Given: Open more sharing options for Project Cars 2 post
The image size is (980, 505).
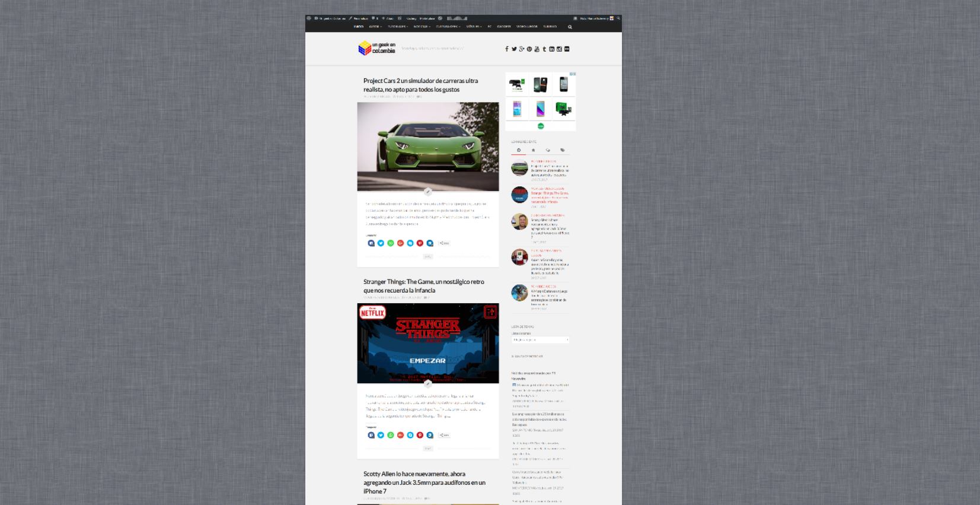Looking at the screenshot, I should click(444, 243).
